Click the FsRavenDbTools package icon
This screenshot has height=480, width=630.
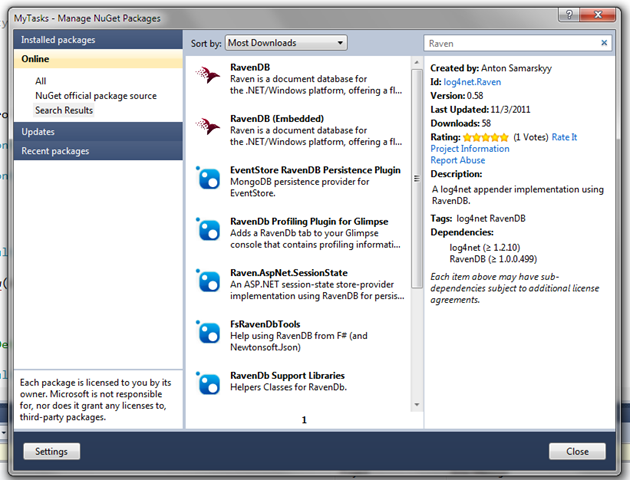208,332
